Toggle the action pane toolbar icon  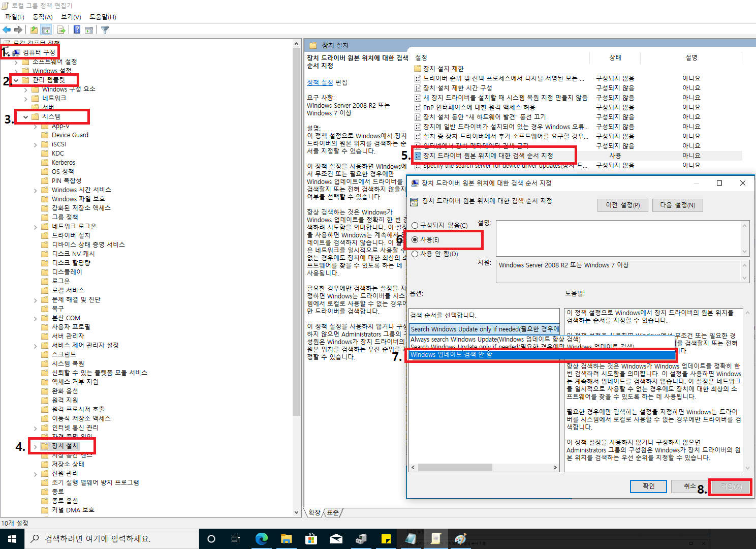click(x=89, y=29)
